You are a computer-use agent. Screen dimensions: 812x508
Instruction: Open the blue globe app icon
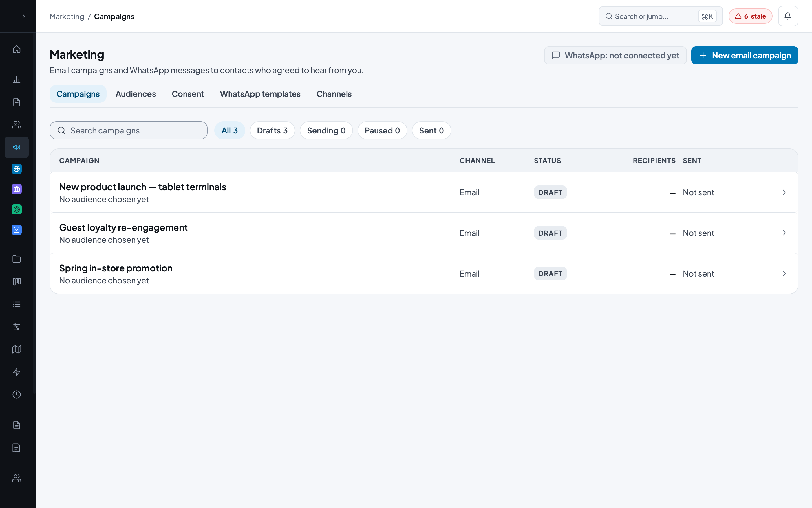click(x=16, y=169)
